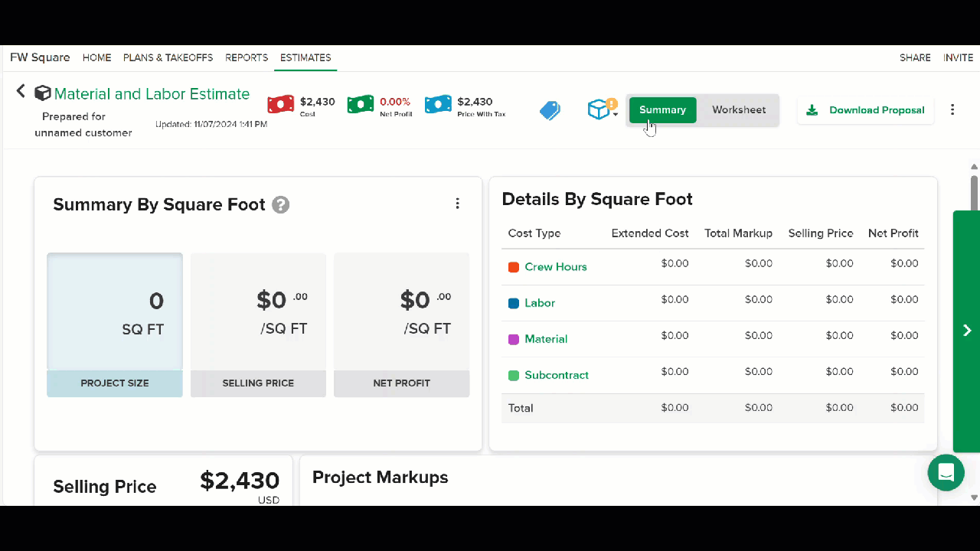
Task: Click the green Net Profit money icon
Action: 361,104
